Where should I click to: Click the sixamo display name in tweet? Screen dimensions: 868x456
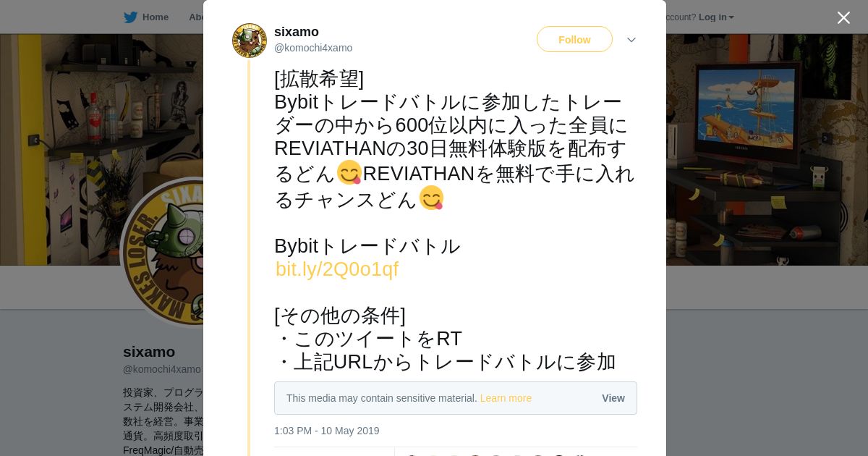pos(297,32)
